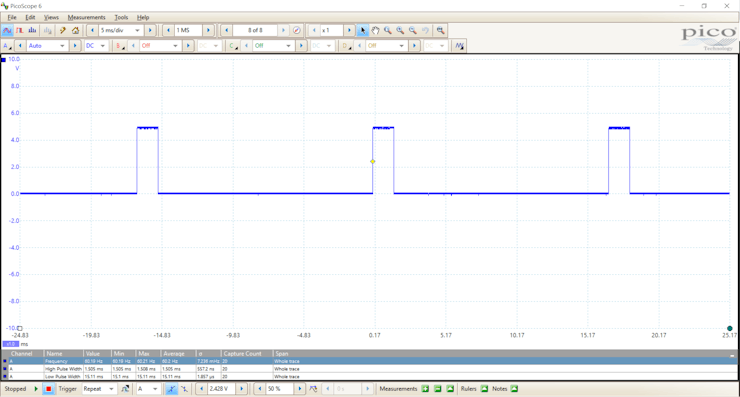This screenshot has width=740, height=397.
Task: Open the Views menu
Action: [51, 17]
